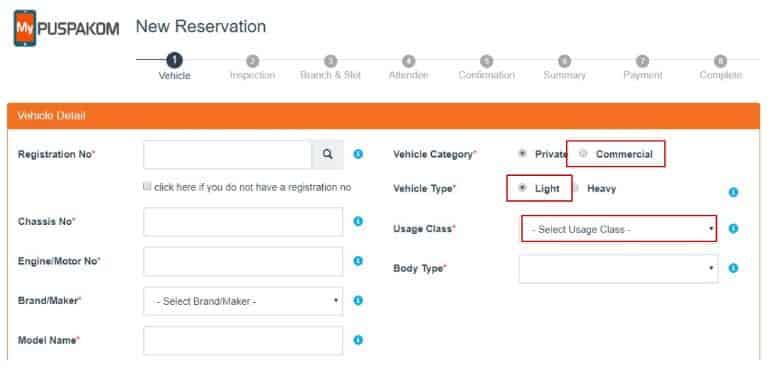Focus the Model Name input field
Image resolution: width=770 pixels, height=374 pixels.
243,341
